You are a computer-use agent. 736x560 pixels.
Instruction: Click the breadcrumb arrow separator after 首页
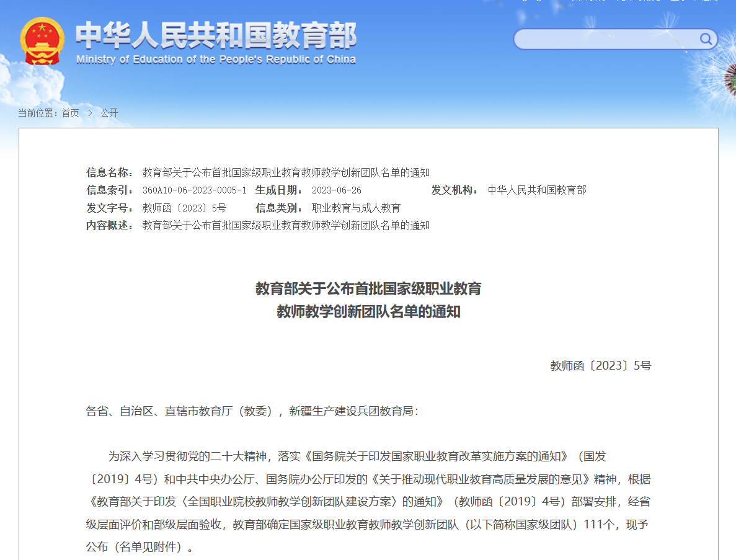coord(90,113)
